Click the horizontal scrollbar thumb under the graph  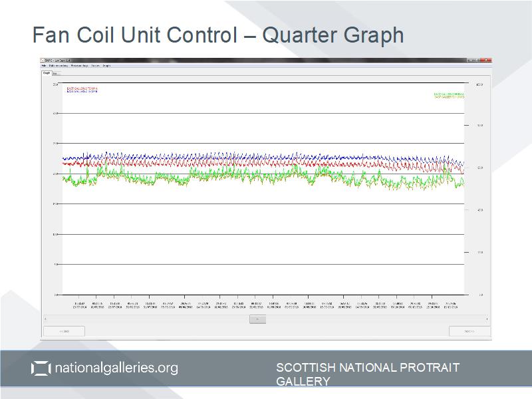[x=257, y=319]
